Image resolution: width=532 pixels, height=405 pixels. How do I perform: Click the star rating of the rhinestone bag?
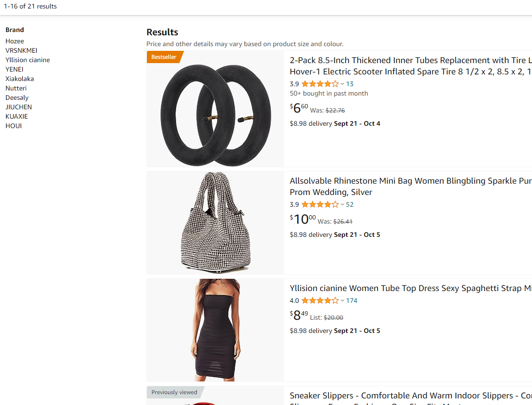pyautogui.click(x=320, y=204)
